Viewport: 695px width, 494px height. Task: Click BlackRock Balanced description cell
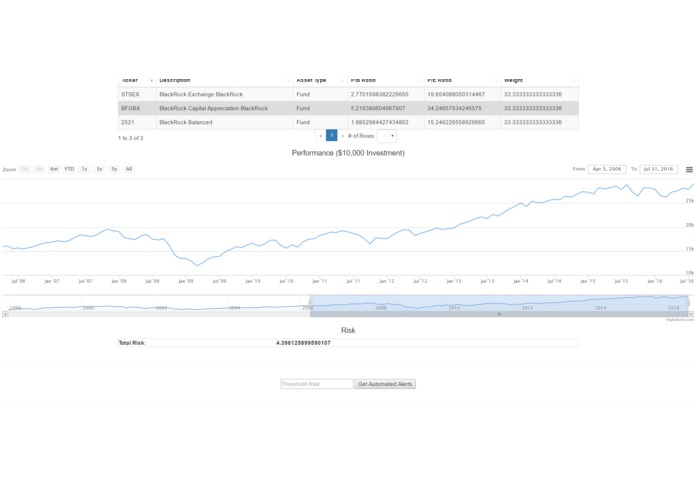click(225, 122)
